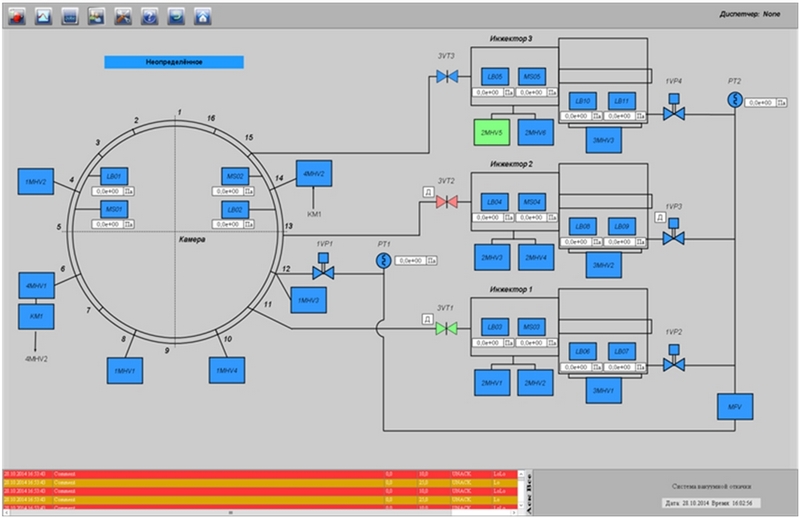Image resolution: width=800 pixels, height=518 pixels.
Task: Select the PT2 pressure gauge symbol
Action: pyautogui.click(x=735, y=100)
